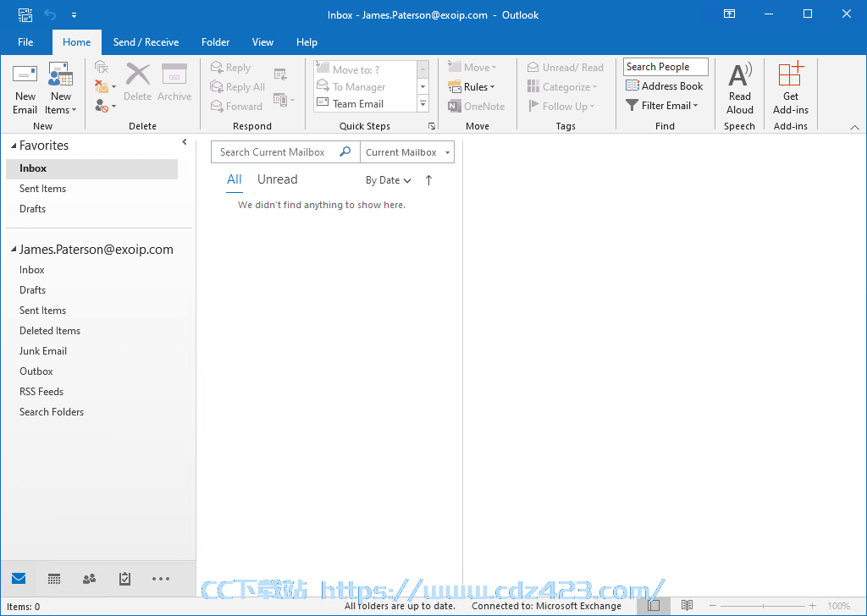867x616 pixels.
Task: Collapse the James.Paterson@exoip.com account
Action: click(x=14, y=250)
